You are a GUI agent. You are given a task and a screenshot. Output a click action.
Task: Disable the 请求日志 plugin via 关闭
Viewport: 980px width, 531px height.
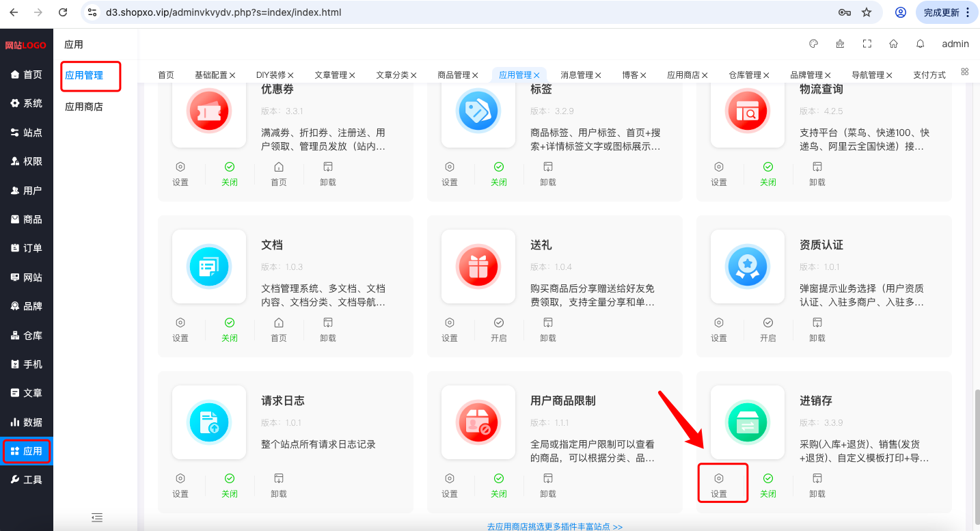pyautogui.click(x=230, y=486)
